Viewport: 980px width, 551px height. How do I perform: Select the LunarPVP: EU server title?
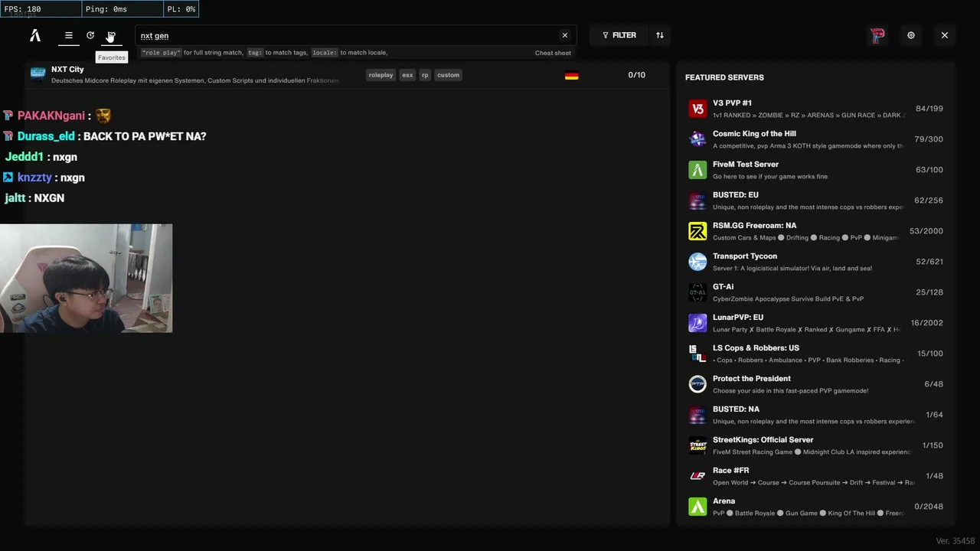pyautogui.click(x=738, y=317)
